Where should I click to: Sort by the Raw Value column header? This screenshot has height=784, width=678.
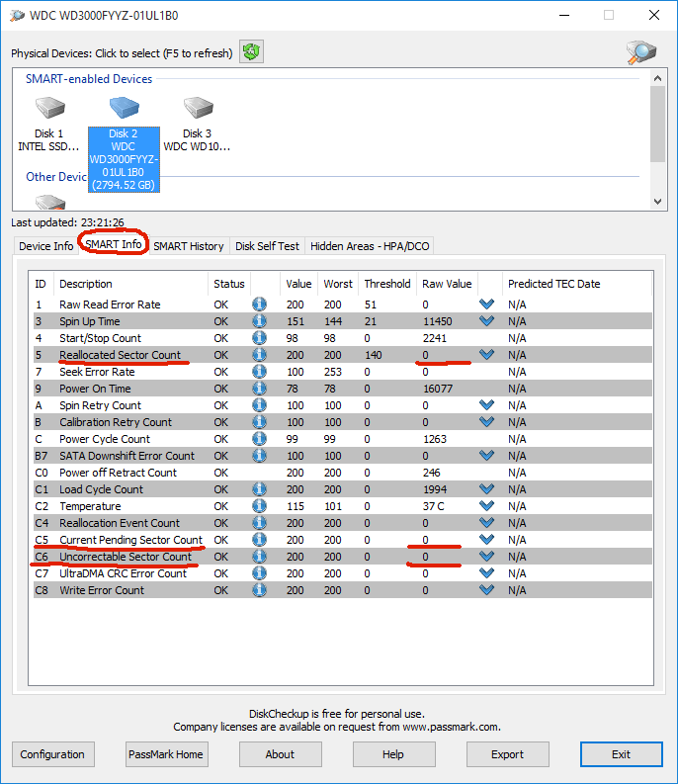447,284
